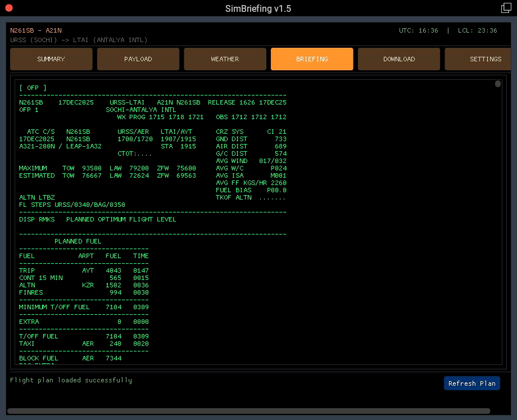
Task: Click the OFP panel scrollbar thumb
Action: [x=497, y=83]
